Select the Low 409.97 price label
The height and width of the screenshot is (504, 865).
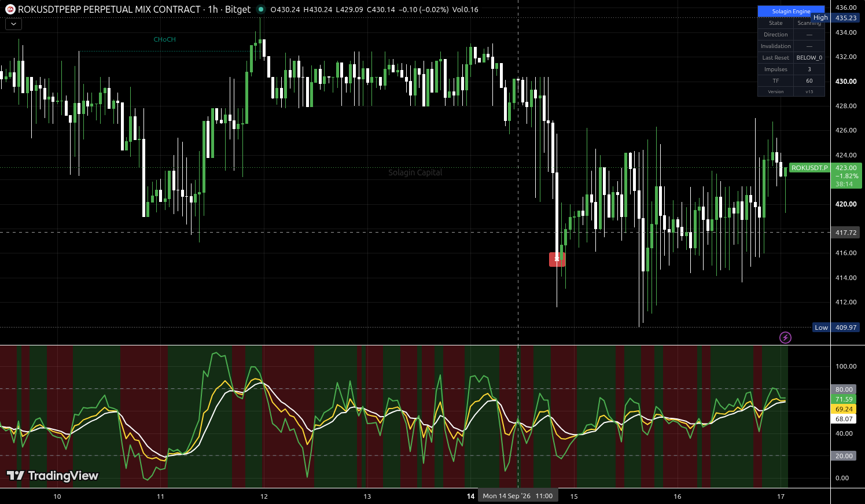point(836,328)
